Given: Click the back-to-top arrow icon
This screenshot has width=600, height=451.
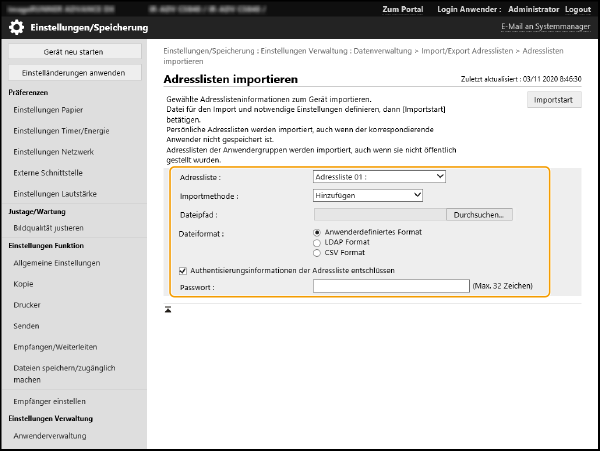Looking at the screenshot, I should 168,309.
